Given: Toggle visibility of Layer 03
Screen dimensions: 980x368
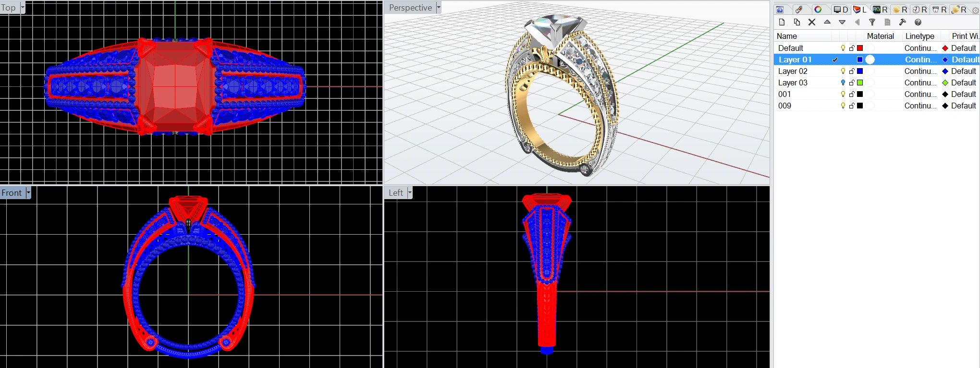Looking at the screenshot, I should pyautogui.click(x=843, y=83).
